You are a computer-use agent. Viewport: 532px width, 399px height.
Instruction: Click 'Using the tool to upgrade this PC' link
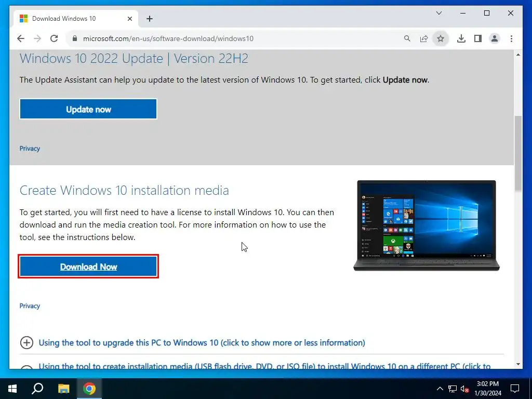click(x=202, y=343)
